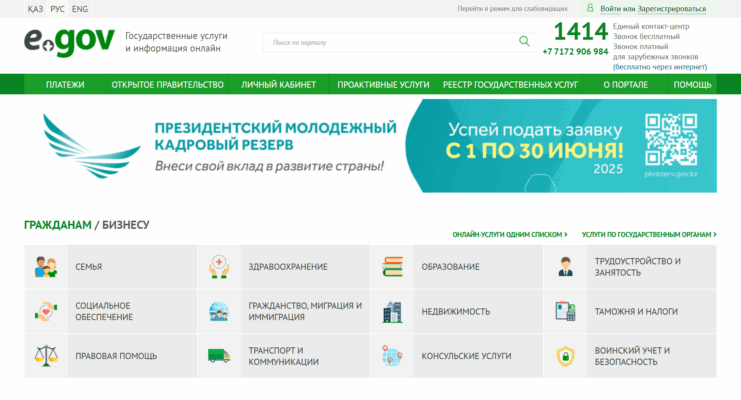The height and width of the screenshot is (400, 741).
Task: Click the search magnifier icon
Action: 524,42
